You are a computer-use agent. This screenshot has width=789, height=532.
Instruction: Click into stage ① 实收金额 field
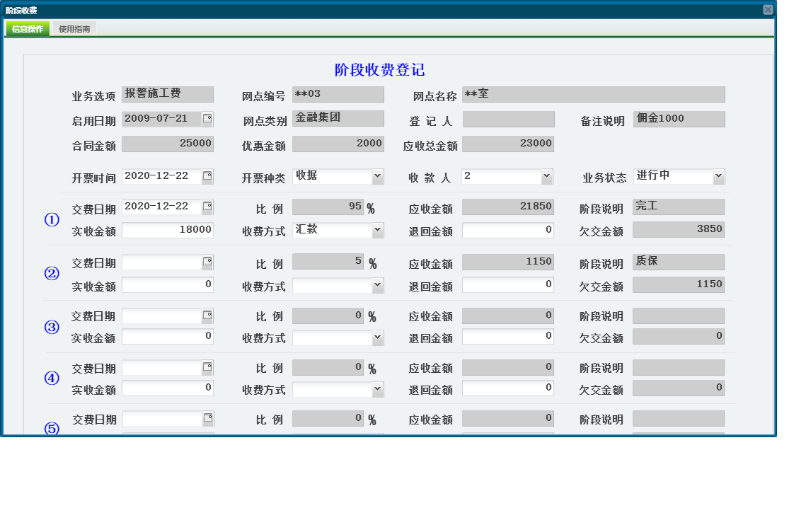pyautogui.click(x=168, y=229)
